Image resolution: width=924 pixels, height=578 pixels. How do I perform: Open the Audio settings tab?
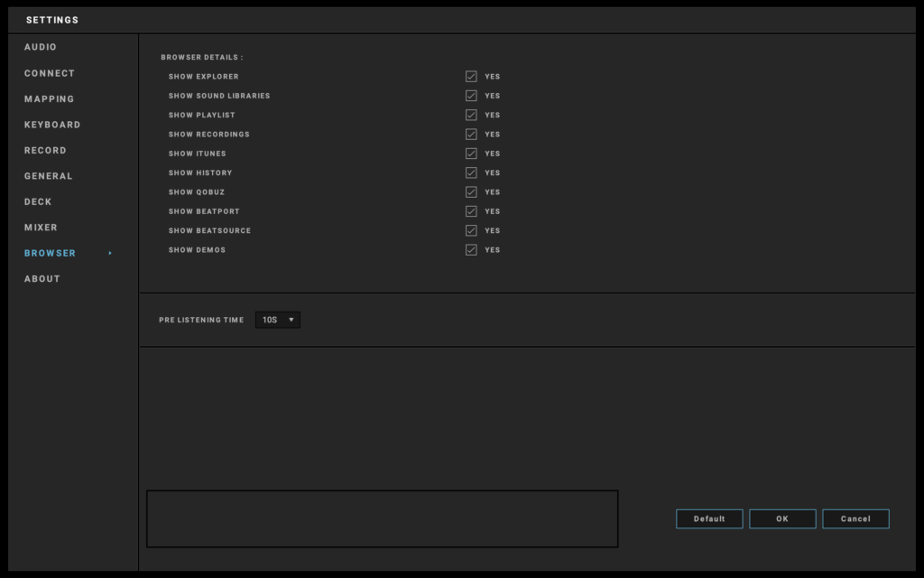pos(41,47)
